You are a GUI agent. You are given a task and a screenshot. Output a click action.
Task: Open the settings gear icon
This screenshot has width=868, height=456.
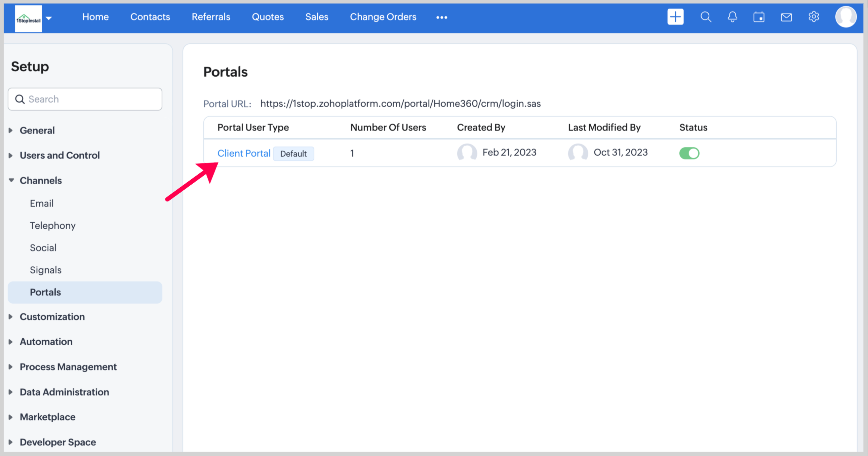(814, 17)
